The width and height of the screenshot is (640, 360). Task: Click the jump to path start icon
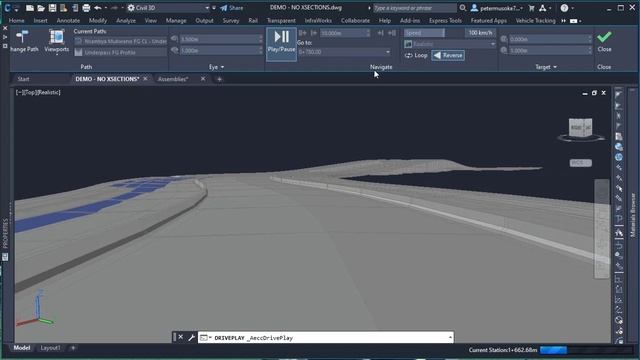(x=302, y=33)
